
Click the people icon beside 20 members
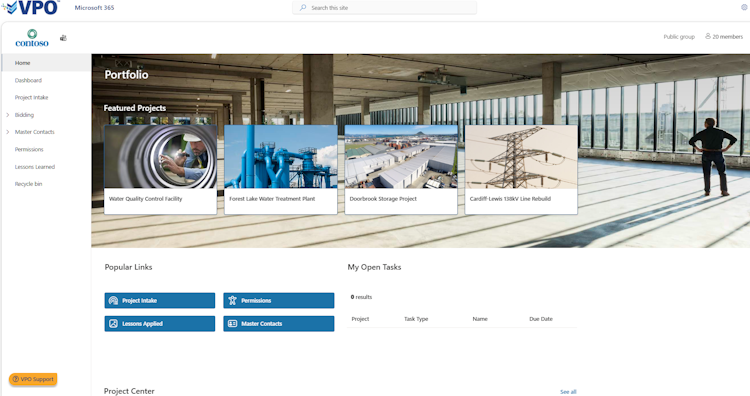point(708,36)
